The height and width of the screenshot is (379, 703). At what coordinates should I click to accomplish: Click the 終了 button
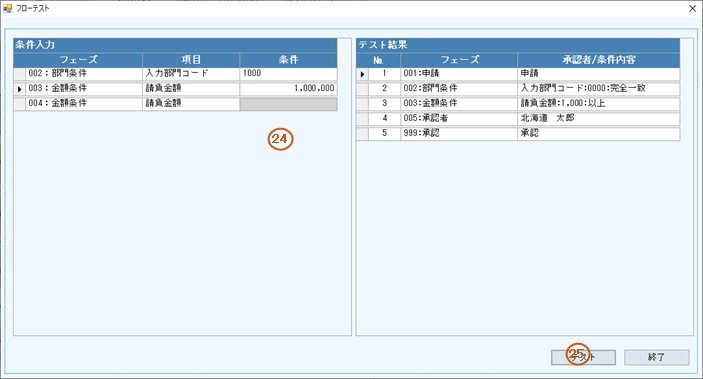(656, 357)
